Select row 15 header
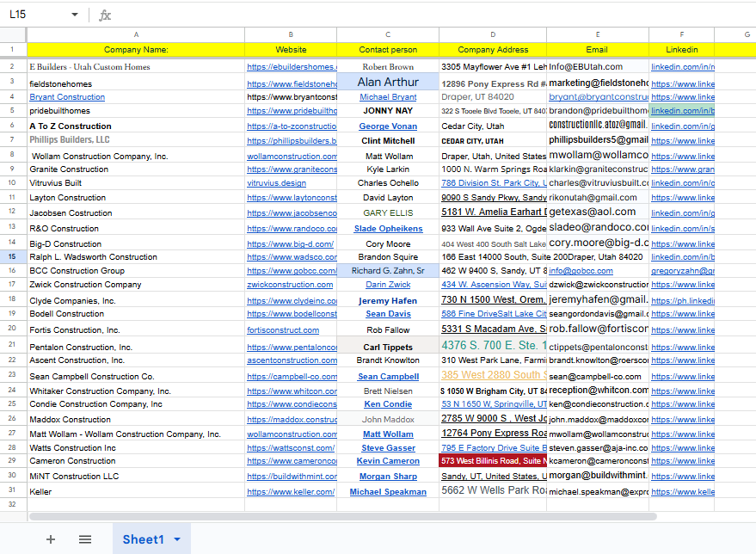 tap(13, 256)
